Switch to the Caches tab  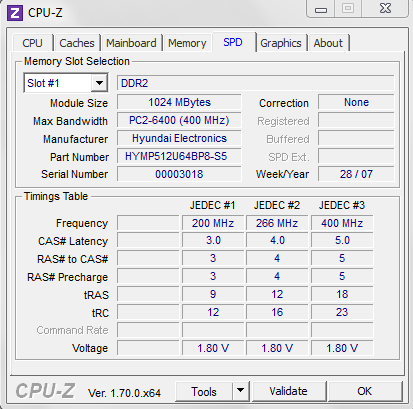point(77,43)
